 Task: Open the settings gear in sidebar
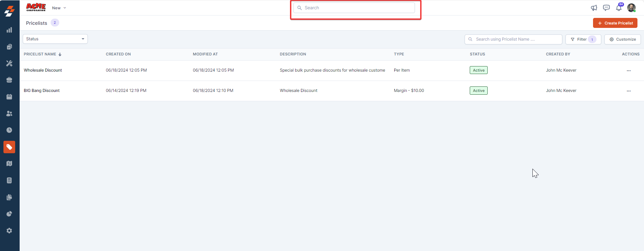pyautogui.click(x=9, y=231)
